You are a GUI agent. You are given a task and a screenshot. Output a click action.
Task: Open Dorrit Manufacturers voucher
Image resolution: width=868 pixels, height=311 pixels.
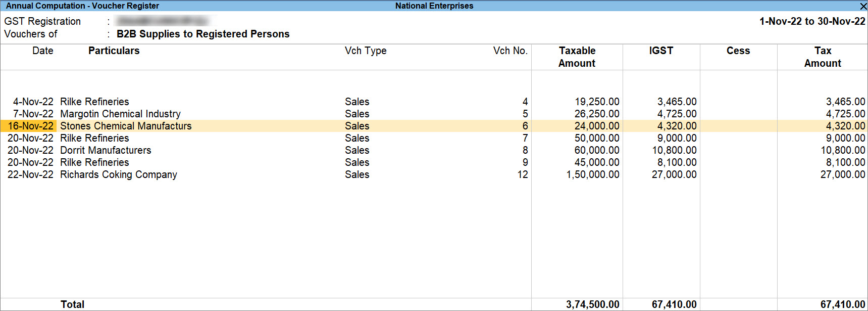(106, 150)
